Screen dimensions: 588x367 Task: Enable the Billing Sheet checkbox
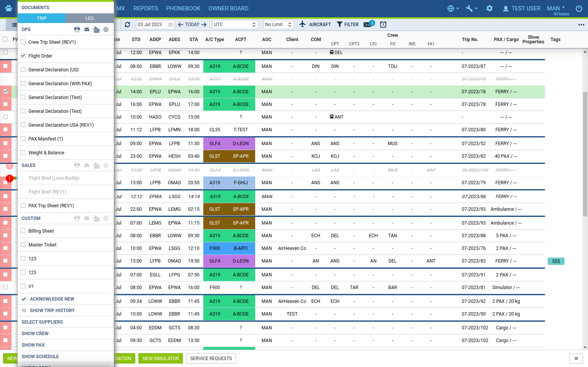coord(23,231)
